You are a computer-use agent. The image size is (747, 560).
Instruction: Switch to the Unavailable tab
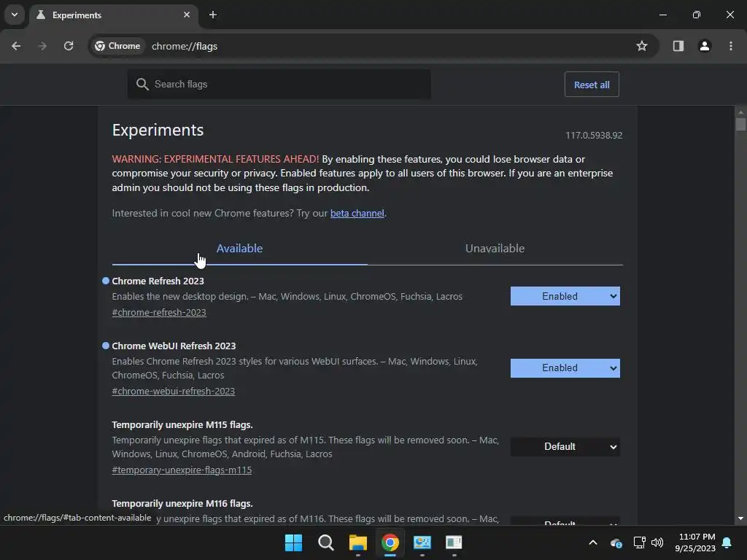495,249
